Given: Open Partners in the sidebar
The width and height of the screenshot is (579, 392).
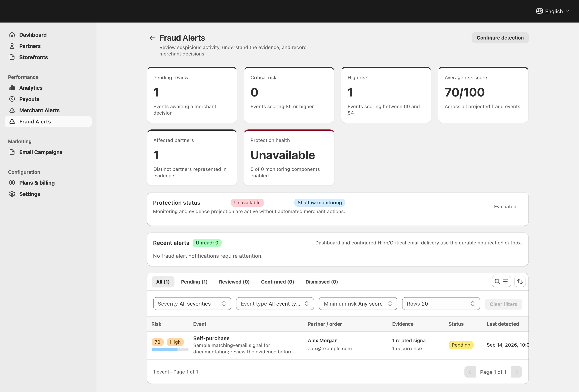Looking at the screenshot, I should click(48, 46).
